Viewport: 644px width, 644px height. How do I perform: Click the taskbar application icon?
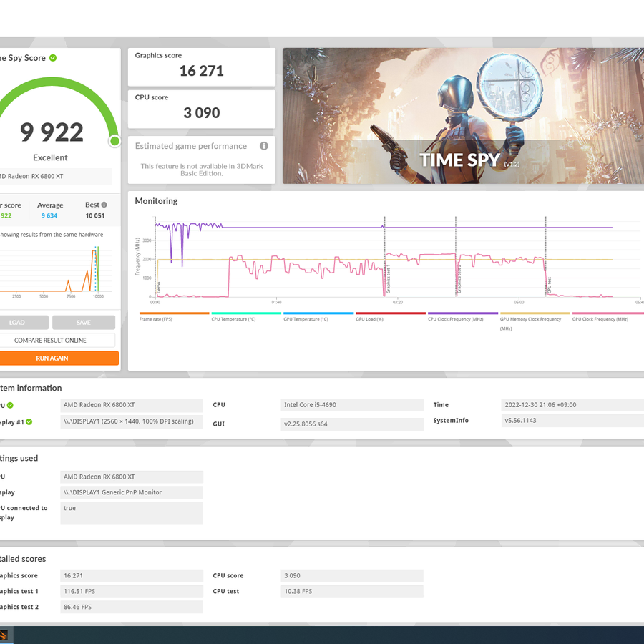click(x=4, y=635)
